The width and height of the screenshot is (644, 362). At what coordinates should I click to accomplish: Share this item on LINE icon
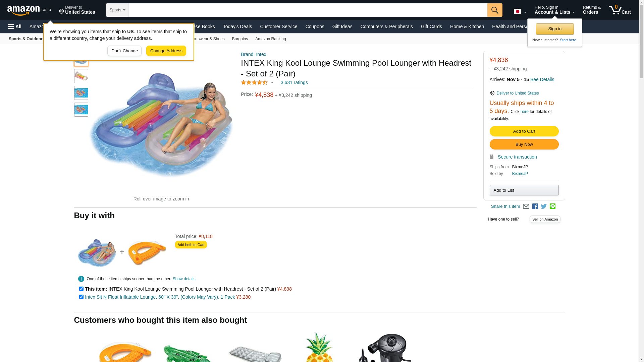552,206
